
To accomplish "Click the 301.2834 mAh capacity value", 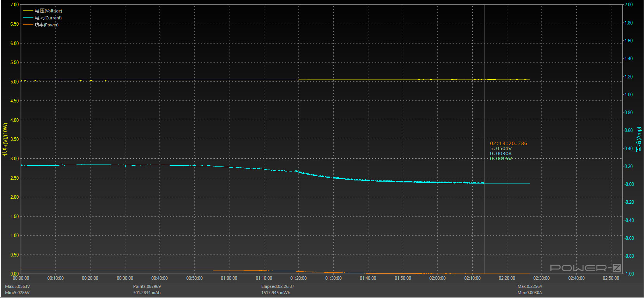I will (x=147, y=293).
